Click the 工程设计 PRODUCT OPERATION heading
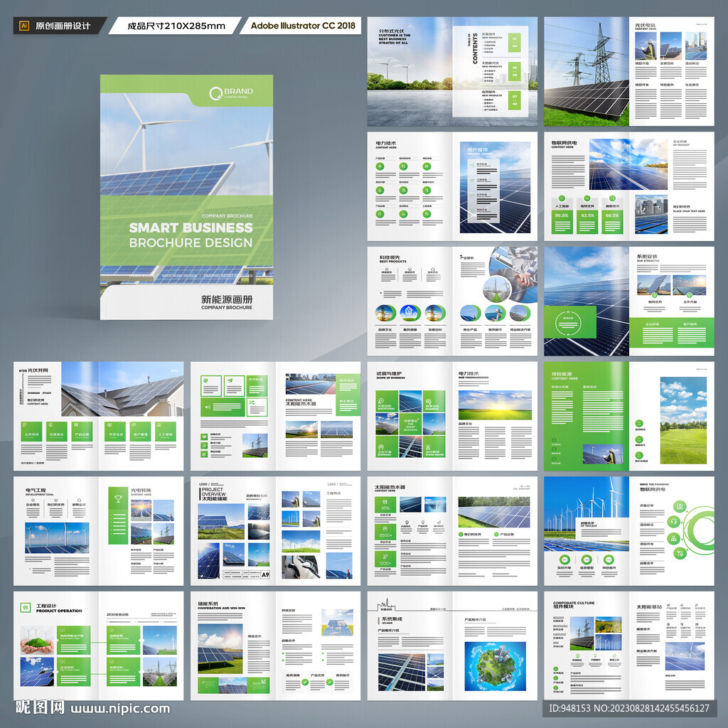 point(59,609)
